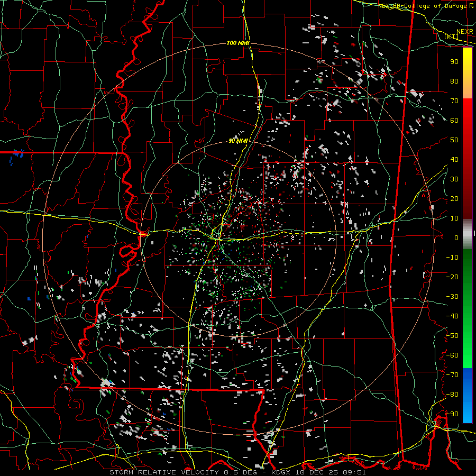This screenshot has height=476, width=476.
Task: Click the positive "10" scale value
Action: pos(454,218)
